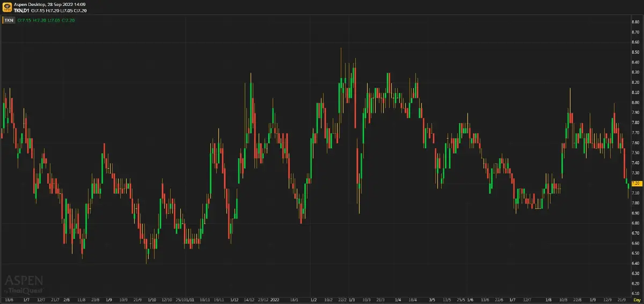Click the TKN,D1 symbol title
The width and height of the screenshot is (644, 304).
click(x=21, y=10)
